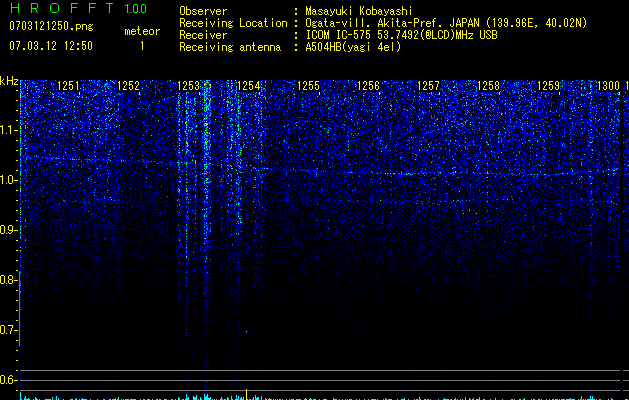The width and height of the screenshot is (629, 400).
Task: Click the A504HB(yagi 4el) antenna text
Action: [353, 47]
